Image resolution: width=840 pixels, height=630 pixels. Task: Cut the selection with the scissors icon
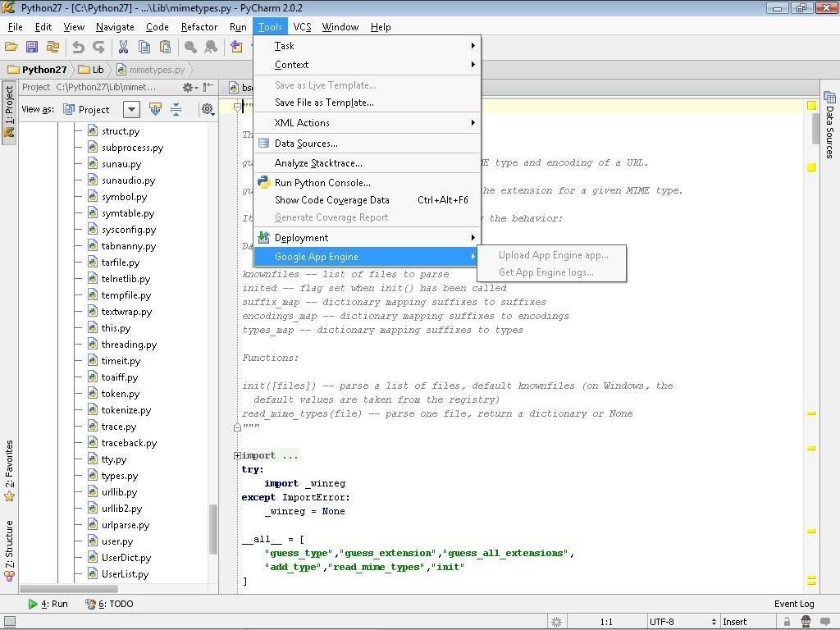pyautogui.click(x=123, y=47)
